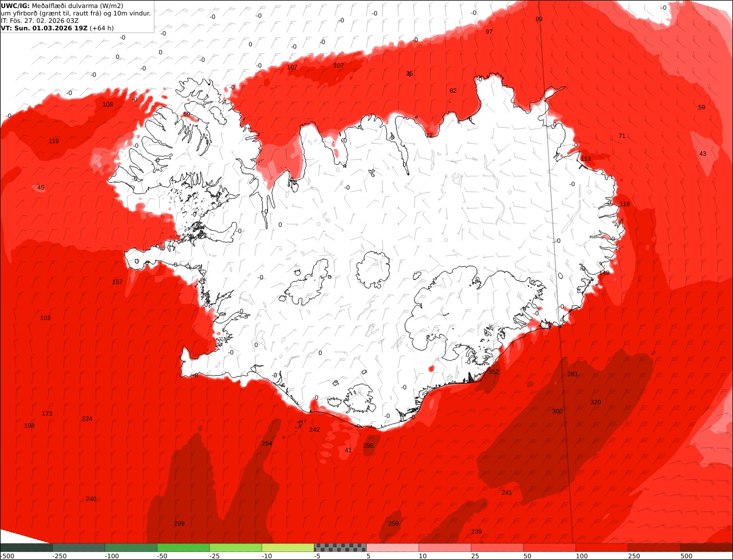The width and height of the screenshot is (733, 560).
Task: Click the legend label -25
Action: [216, 556]
